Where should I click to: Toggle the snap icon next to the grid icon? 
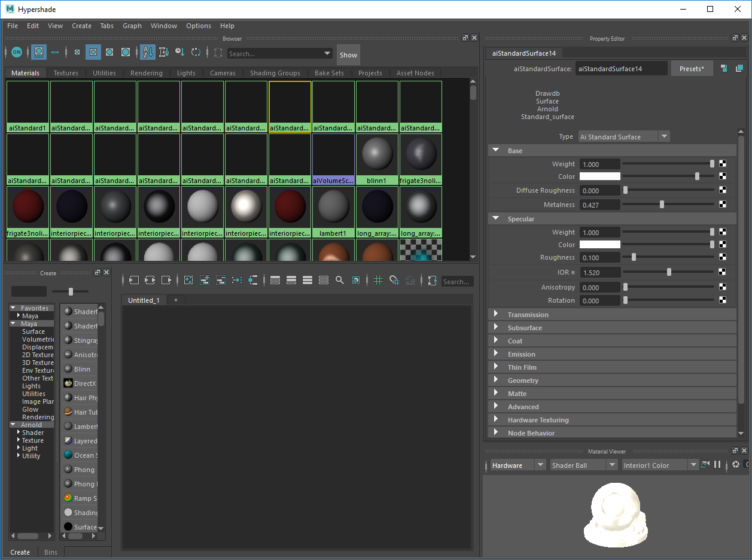[394, 281]
